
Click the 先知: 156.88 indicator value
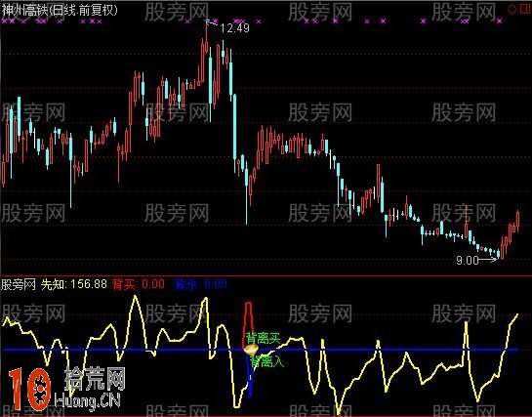tap(74, 284)
